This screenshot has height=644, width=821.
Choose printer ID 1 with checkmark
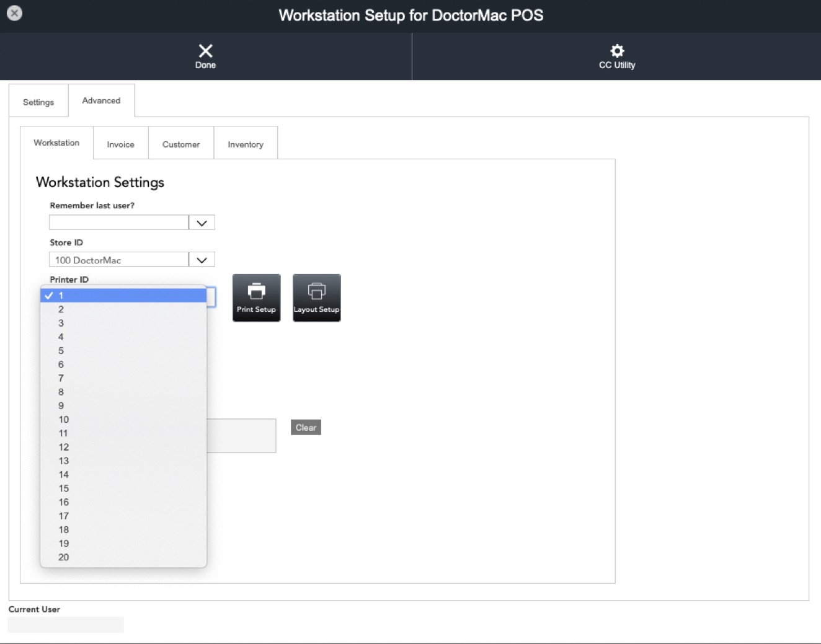[123, 296]
